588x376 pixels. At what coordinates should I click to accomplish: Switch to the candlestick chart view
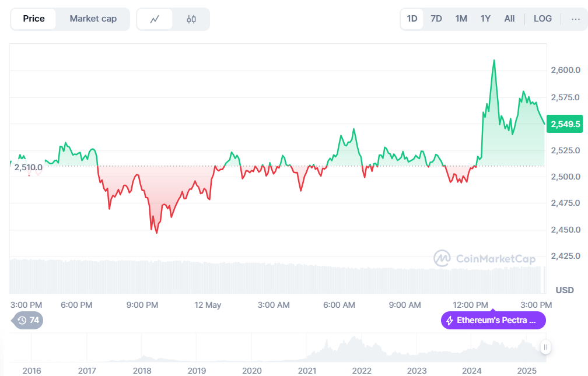coord(191,19)
